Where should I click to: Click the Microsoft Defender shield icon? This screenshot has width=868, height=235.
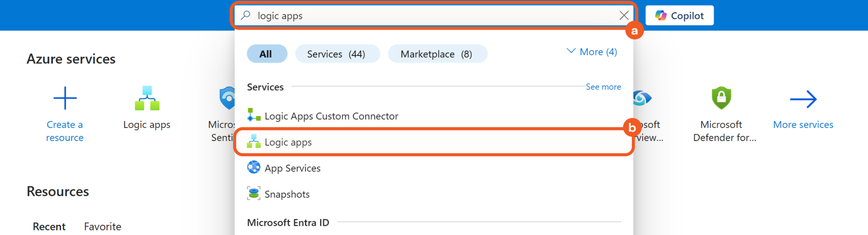[721, 98]
